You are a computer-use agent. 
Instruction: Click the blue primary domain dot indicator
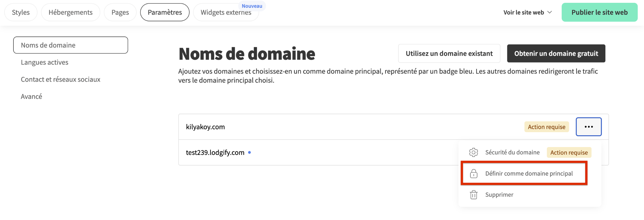pyautogui.click(x=249, y=152)
